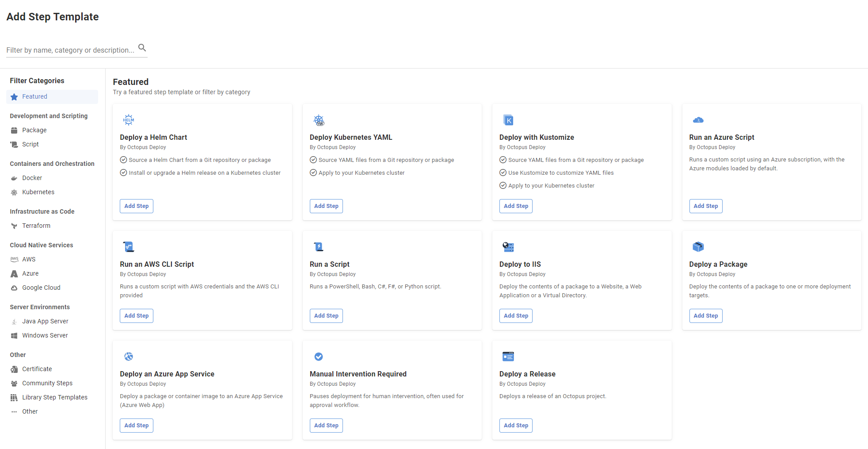
Task: Click the Azure App Service icon
Action: (x=129, y=357)
